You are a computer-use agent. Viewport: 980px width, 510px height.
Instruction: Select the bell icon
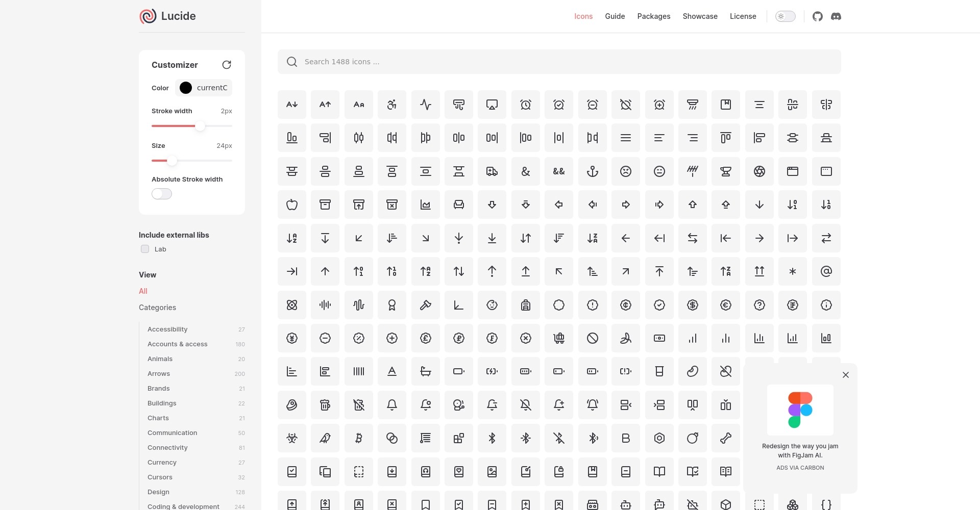[x=392, y=405]
